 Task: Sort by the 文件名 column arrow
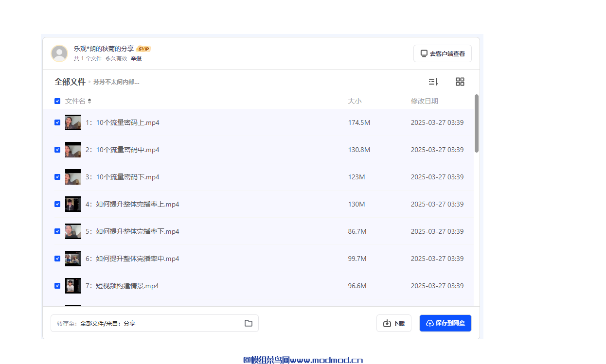pyautogui.click(x=89, y=101)
